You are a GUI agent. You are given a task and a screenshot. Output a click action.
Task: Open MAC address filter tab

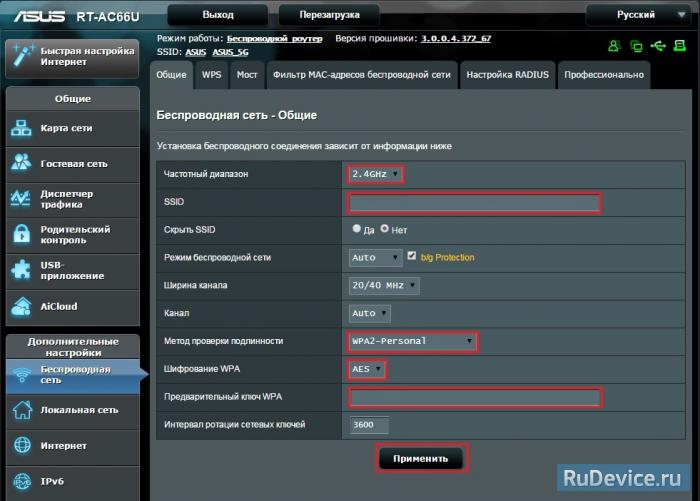point(362,75)
